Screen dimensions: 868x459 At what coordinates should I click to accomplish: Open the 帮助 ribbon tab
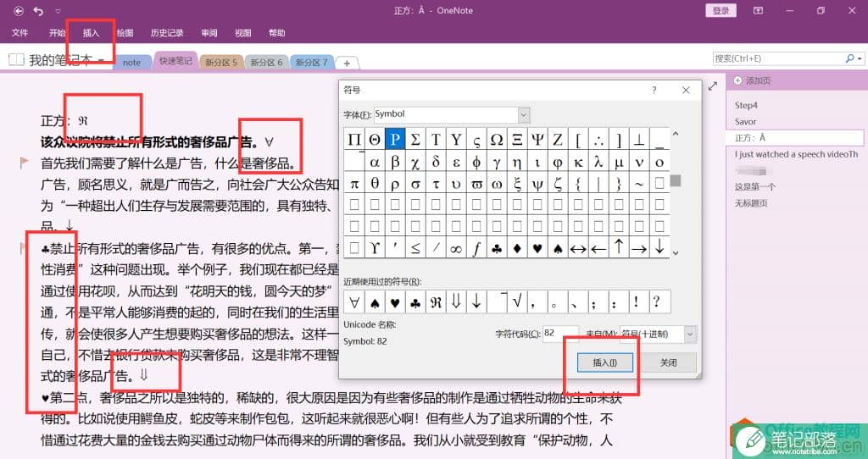[277, 33]
